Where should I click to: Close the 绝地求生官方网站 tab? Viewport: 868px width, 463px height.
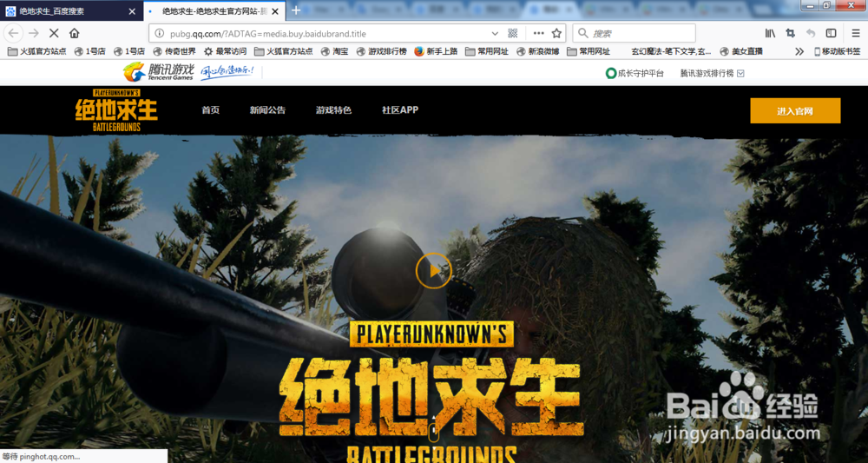coord(274,11)
